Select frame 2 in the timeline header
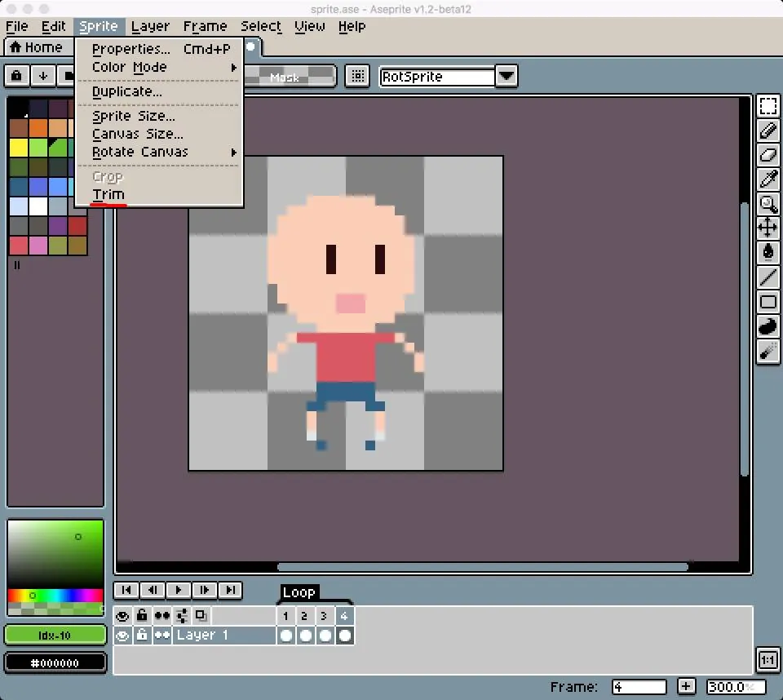 (304, 616)
